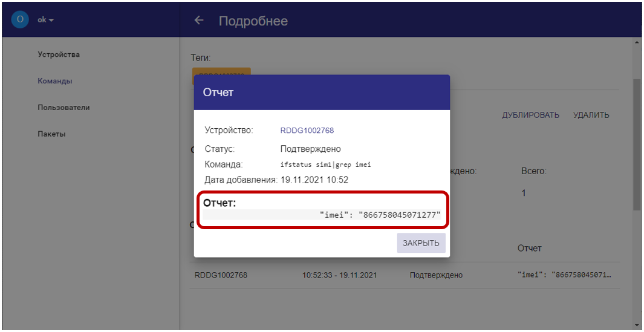This screenshot has width=644, height=332.
Task: Click the command text 'ifstatus sim1|grep imei'
Action: 326,165
